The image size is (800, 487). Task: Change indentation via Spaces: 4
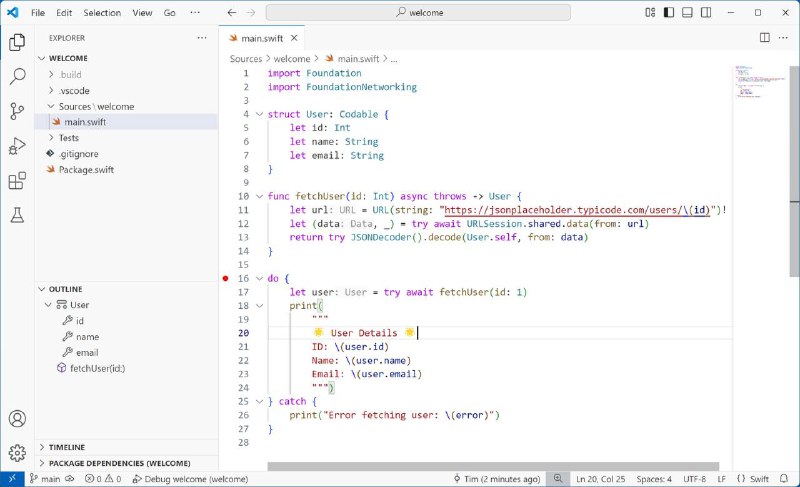654,479
